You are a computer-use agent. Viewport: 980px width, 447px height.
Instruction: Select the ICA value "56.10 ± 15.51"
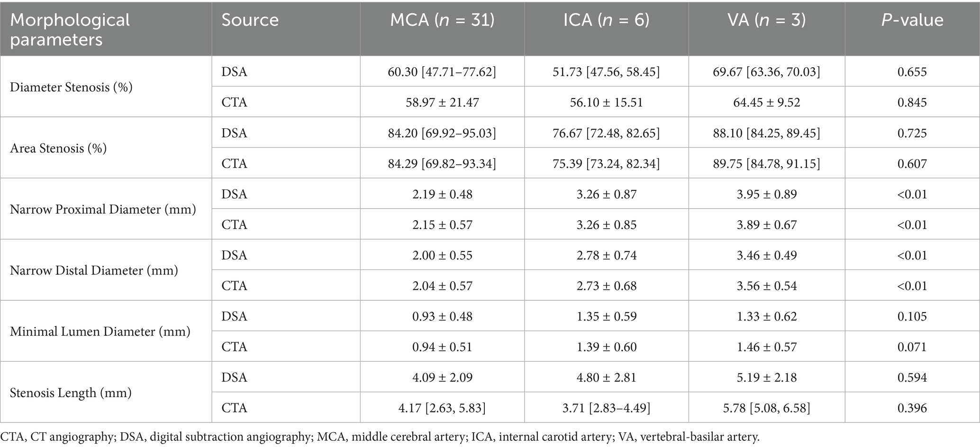point(606,102)
